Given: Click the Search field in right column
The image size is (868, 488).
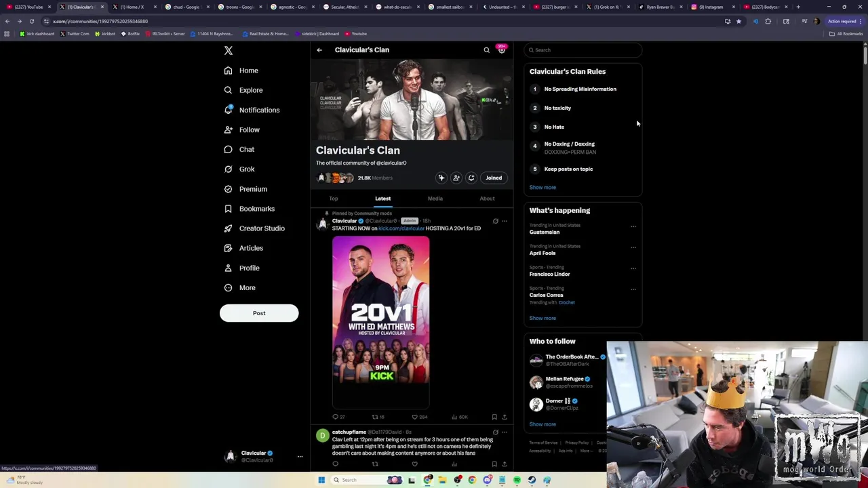Looking at the screenshot, I should pyautogui.click(x=583, y=50).
